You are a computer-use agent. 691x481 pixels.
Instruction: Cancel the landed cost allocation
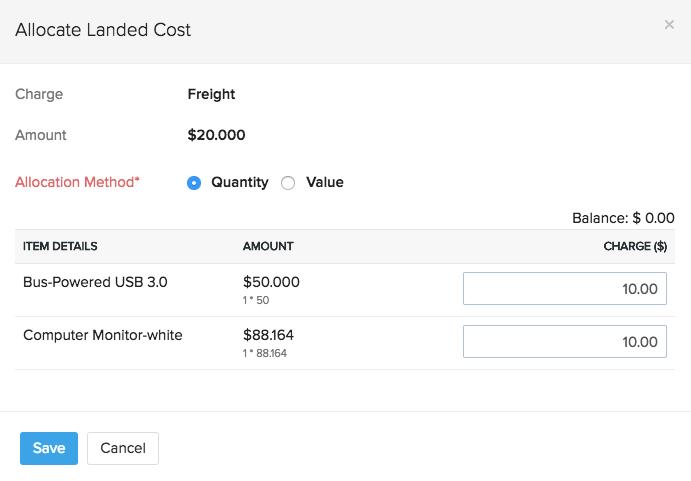click(x=123, y=448)
